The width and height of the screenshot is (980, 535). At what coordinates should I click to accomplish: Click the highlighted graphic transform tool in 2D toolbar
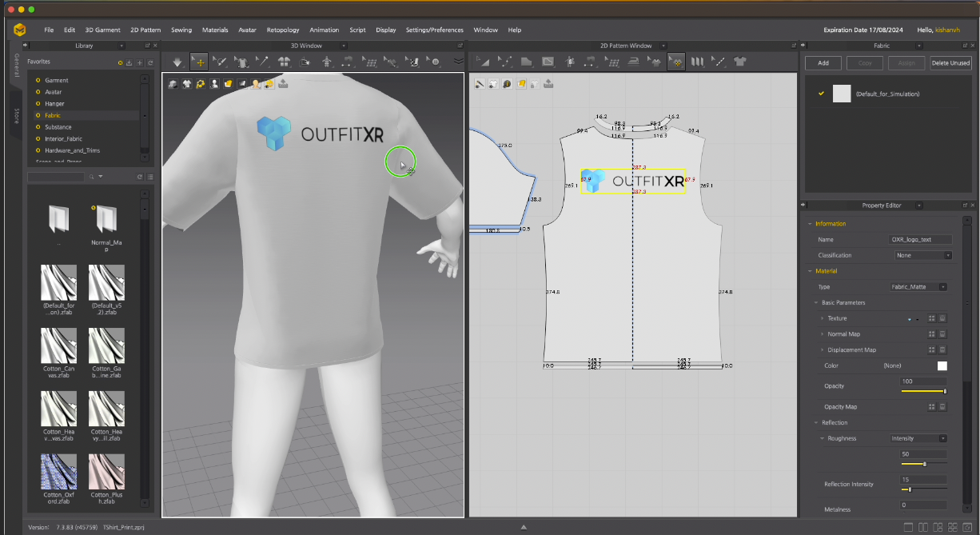[676, 61]
